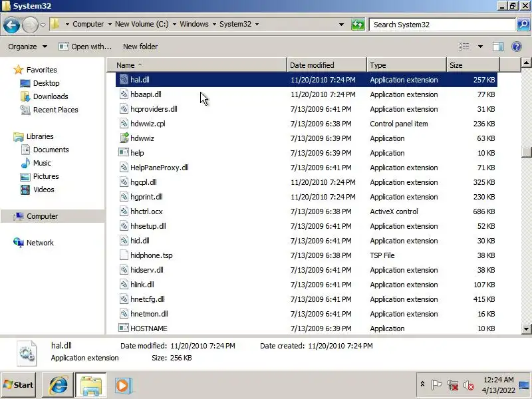Click the Recent Places icon

tap(25, 110)
